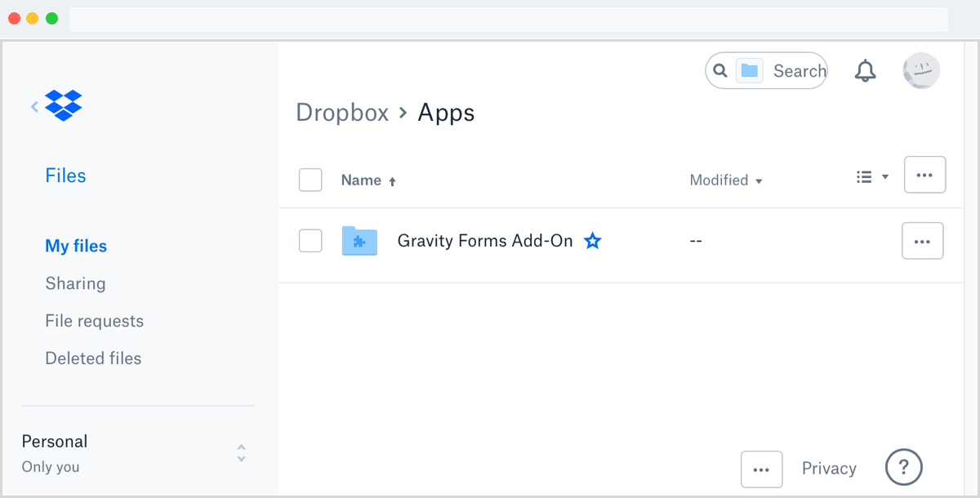This screenshot has width=980, height=498.
Task: Open the Gravity Forms Add-On folder icon
Action: [359, 241]
